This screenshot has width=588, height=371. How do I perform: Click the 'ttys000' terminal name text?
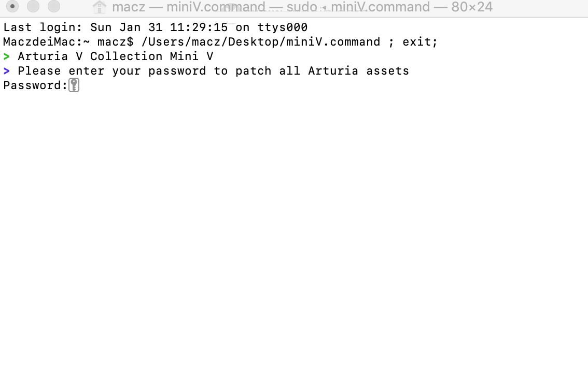(x=283, y=27)
